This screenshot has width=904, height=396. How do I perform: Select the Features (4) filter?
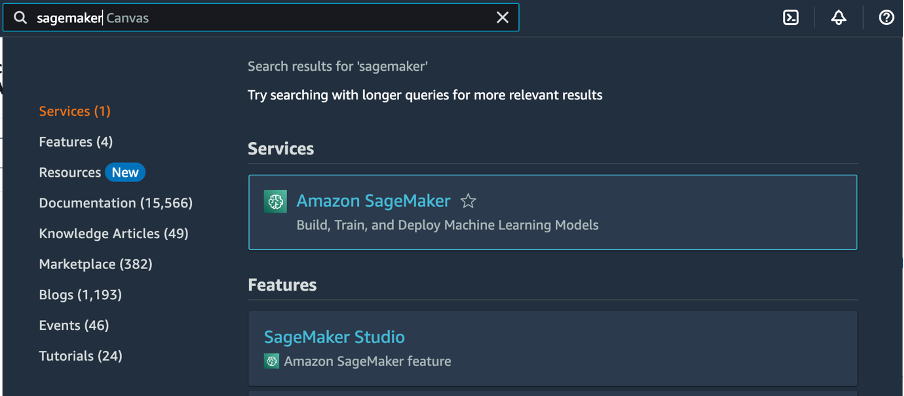76,142
